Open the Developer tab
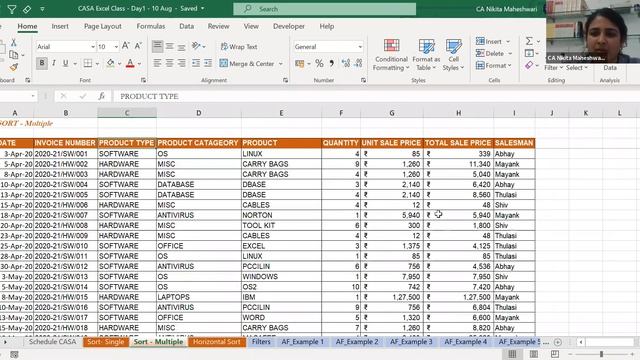The height and width of the screenshot is (360, 640). (289, 26)
